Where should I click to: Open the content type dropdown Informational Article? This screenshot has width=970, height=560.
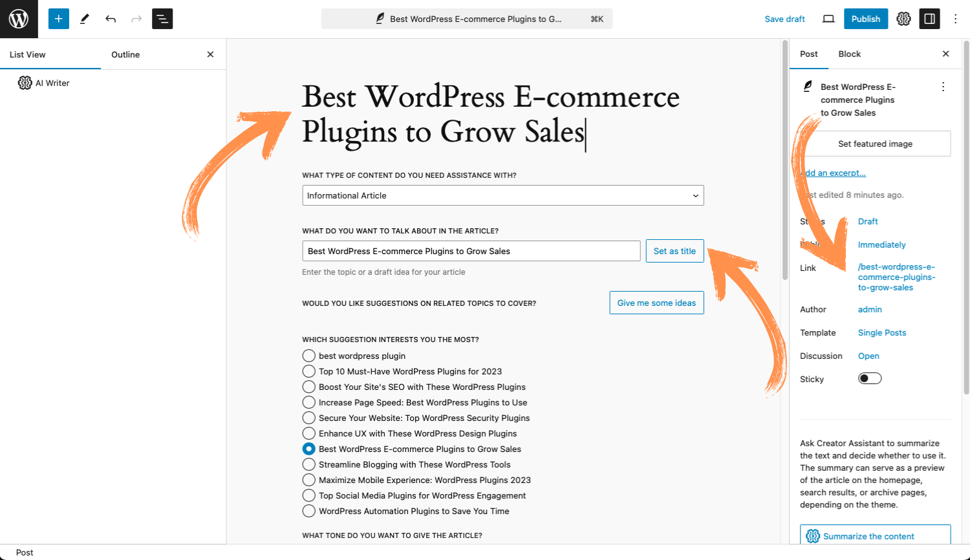tap(502, 195)
